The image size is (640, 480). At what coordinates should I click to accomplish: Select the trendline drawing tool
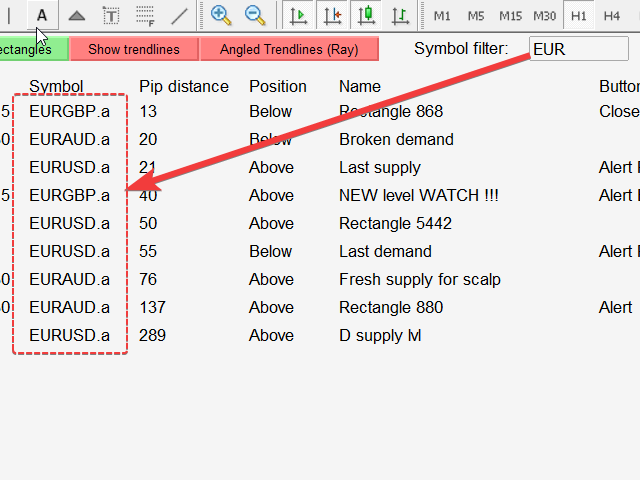click(179, 16)
